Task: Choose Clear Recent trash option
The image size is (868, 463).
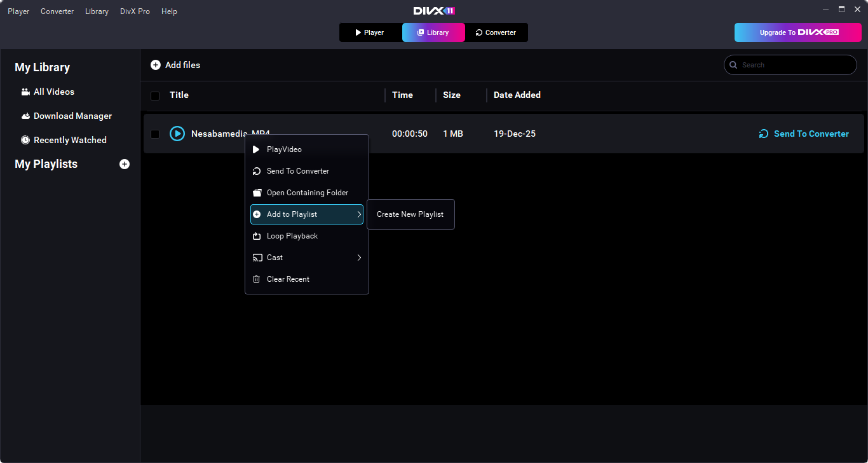Action: pos(288,279)
